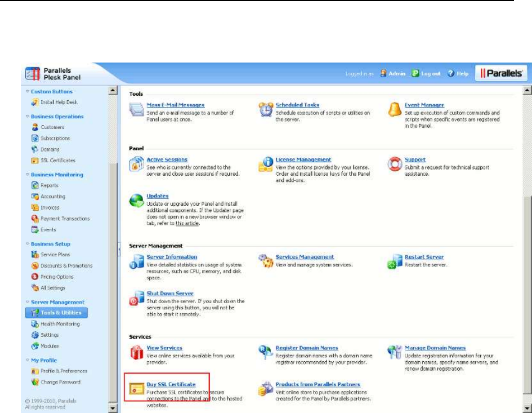Click the Support lifebuoy icon
This screenshot has width=532, height=413.
pyautogui.click(x=395, y=164)
